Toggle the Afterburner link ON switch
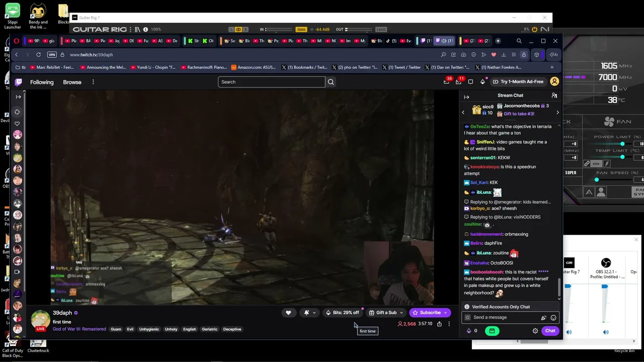644x362 pixels. click(596, 164)
